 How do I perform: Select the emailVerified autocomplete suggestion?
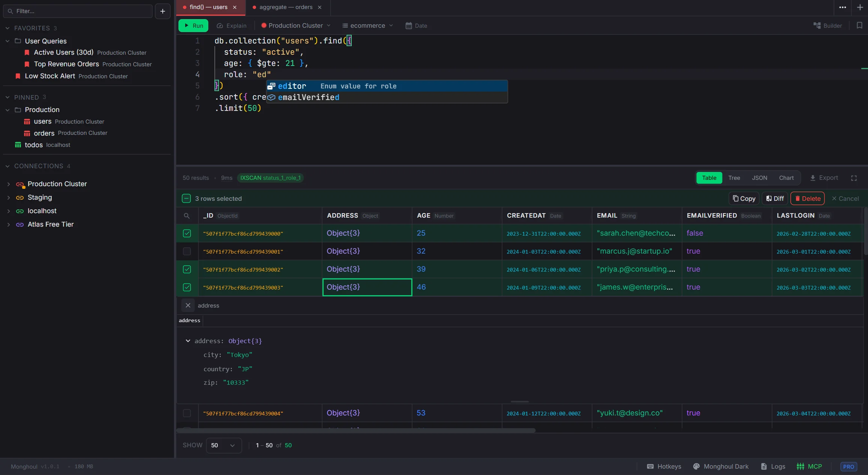387,97
